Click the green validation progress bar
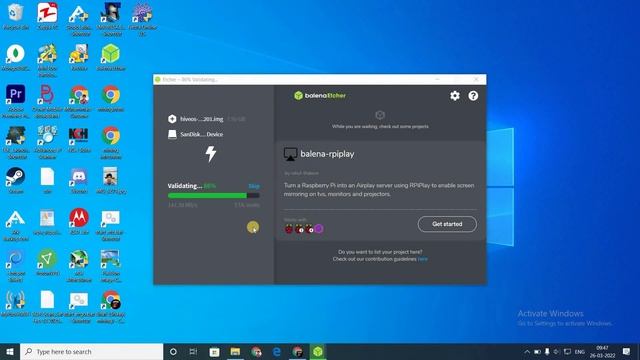Viewport: 640px width, 360px height. [x=213, y=196]
